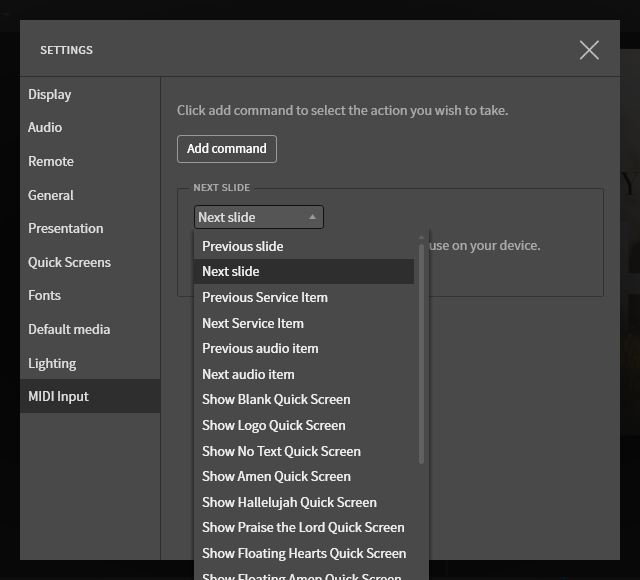Choose Next audio item option
This screenshot has height=580, width=640.
click(304, 374)
